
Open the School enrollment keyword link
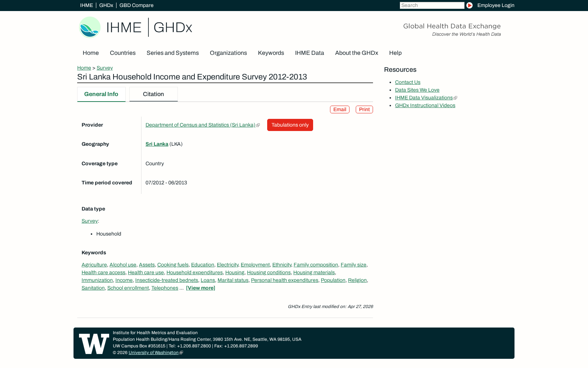[x=128, y=288]
